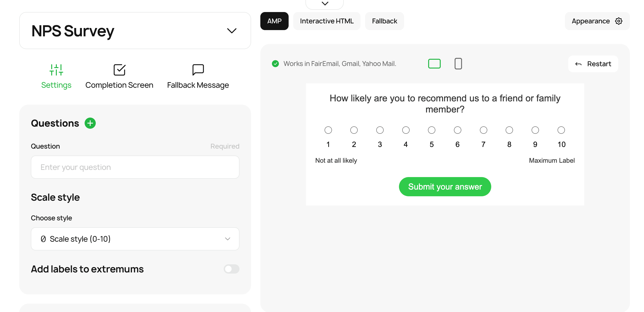The image size is (644, 312).
Task: Switch to mobile preview mode
Action: (458, 64)
